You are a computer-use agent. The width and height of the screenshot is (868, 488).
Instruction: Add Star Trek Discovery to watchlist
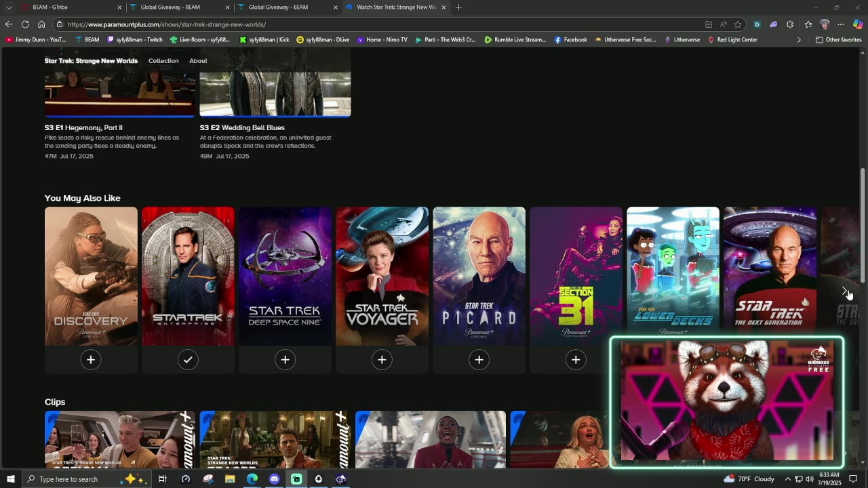pyautogui.click(x=91, y=360)
